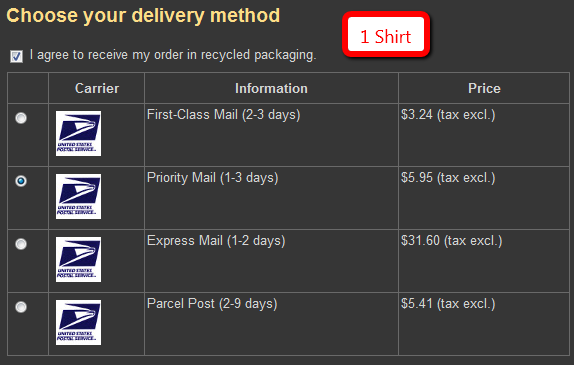Viewport: 574px width, 365px height.
Task: Click the Information column header
Action: click(x=271, y=88)
